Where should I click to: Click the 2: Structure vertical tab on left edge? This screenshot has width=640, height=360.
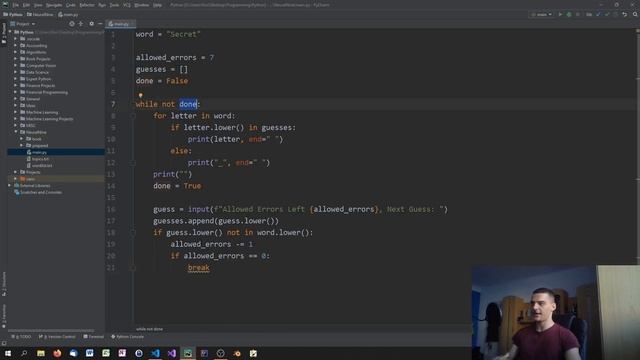(x=4, y=284)
